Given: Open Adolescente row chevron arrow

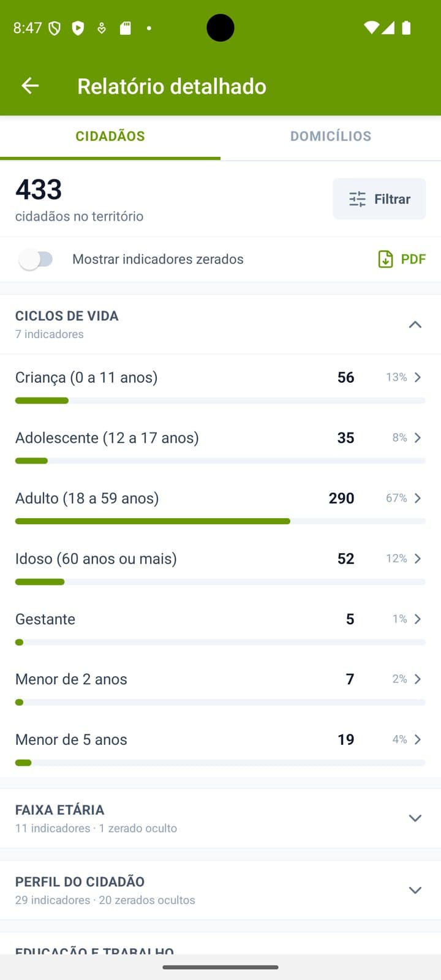Looking at the screenshot, I should pos(418,437).
